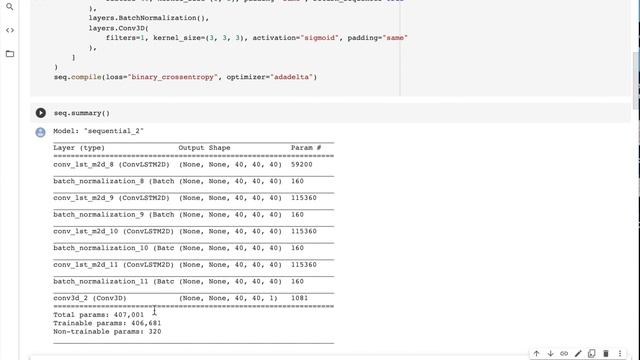This screenshot has height=360, width=640.
Task: Move cell up with arrow icon
Action: [536, 353]
